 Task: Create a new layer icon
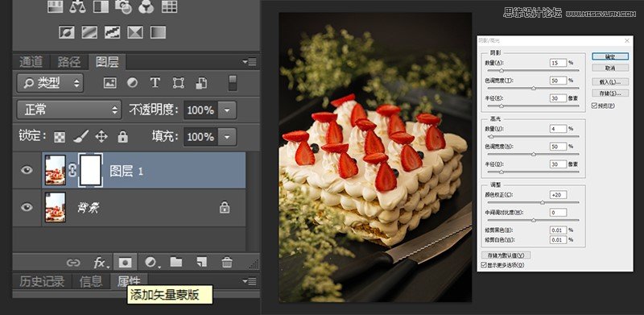[202, 262]
